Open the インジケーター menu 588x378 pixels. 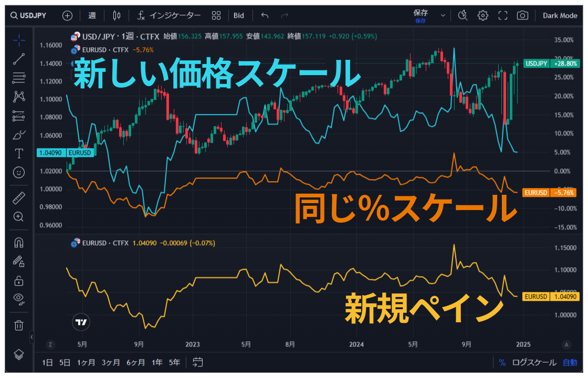tap(169, 15)
